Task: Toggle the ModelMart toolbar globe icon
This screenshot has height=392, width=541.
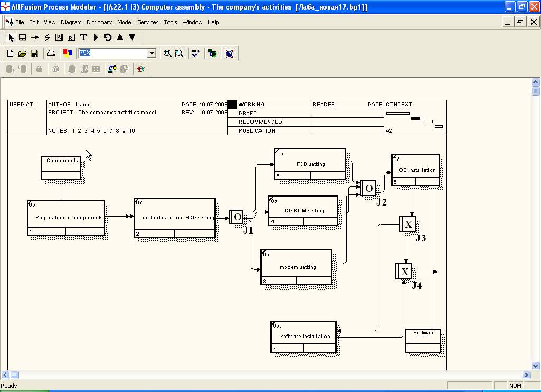Action: click(x=229, y=53)
